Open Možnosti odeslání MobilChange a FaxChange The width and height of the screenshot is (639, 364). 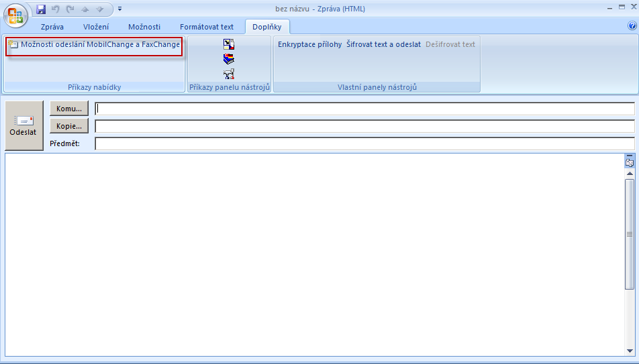click(x=94, y=44)
